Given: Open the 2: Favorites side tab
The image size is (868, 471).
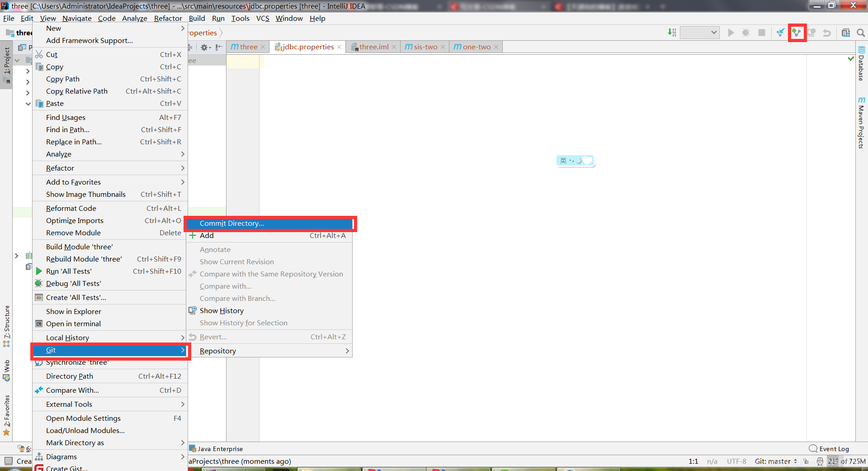Looking at the screenshot, I should 6,415.
